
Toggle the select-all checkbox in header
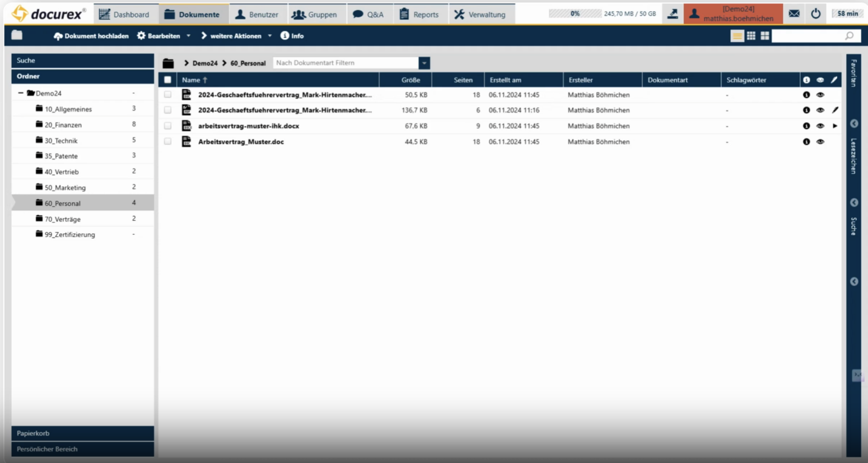(167, 80)
